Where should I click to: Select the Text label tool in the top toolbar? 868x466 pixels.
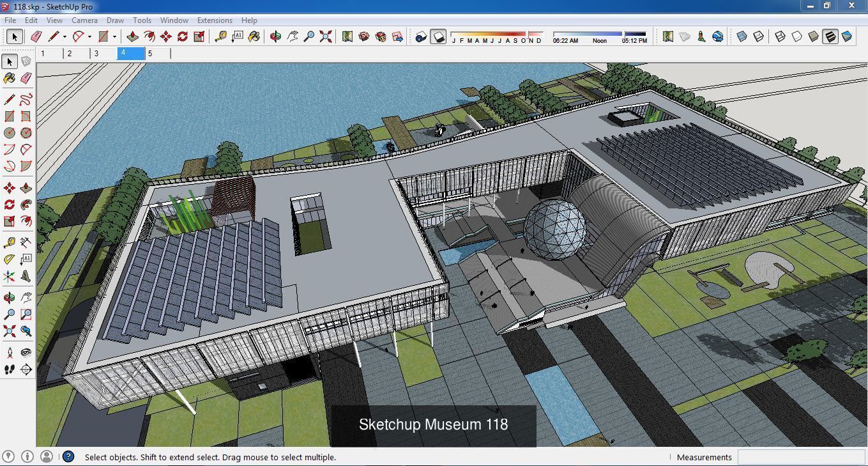[238, 36]
